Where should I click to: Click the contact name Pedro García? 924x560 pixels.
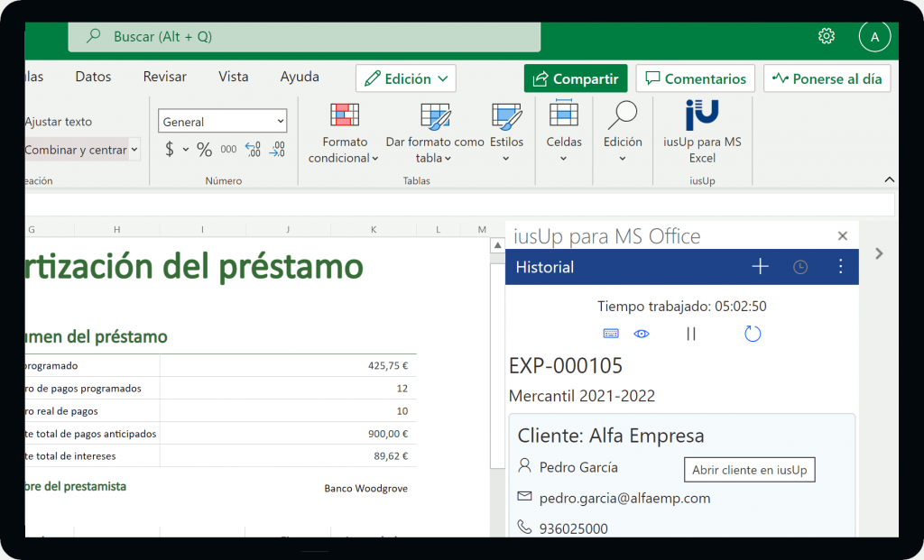578,467
